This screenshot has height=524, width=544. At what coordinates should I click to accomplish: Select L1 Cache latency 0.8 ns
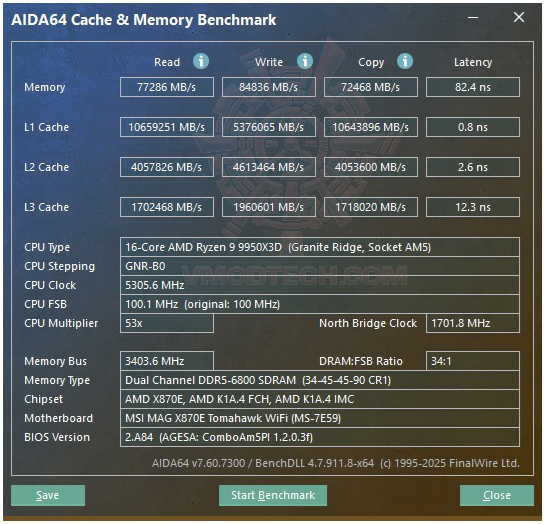(473, 127)
